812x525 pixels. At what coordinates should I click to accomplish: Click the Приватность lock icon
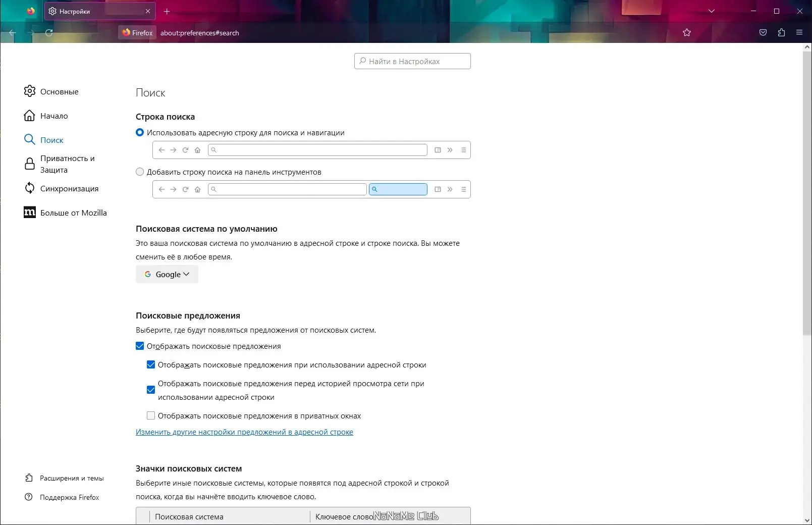tap(30, 164)
